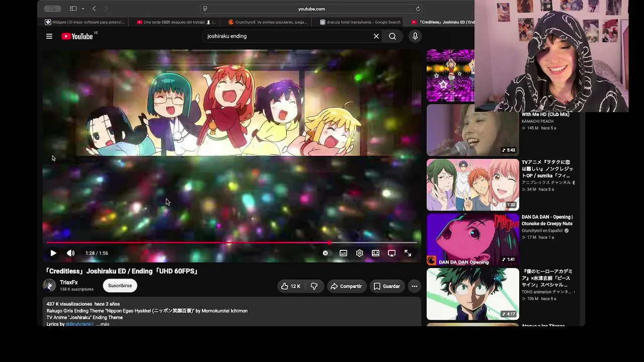Open 'DAN DA DAN - Opening' title
This screenshot has height=362, width=644.
[x=547, y=220]
